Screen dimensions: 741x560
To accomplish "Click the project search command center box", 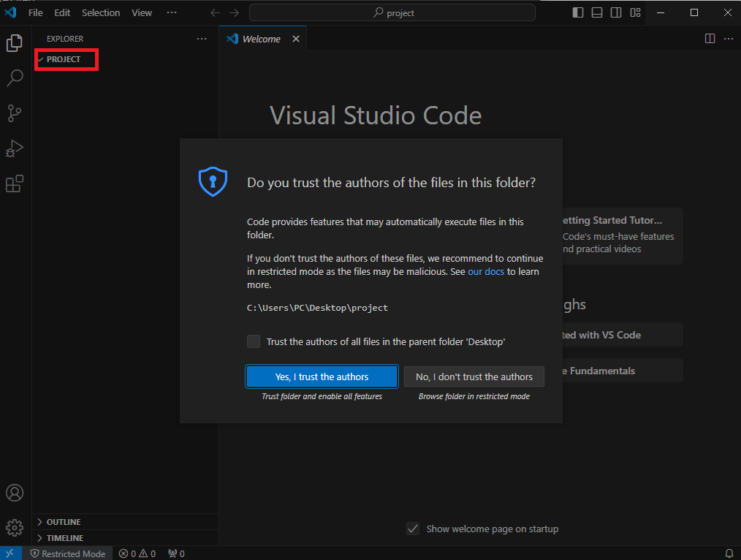I will point(392,12).
